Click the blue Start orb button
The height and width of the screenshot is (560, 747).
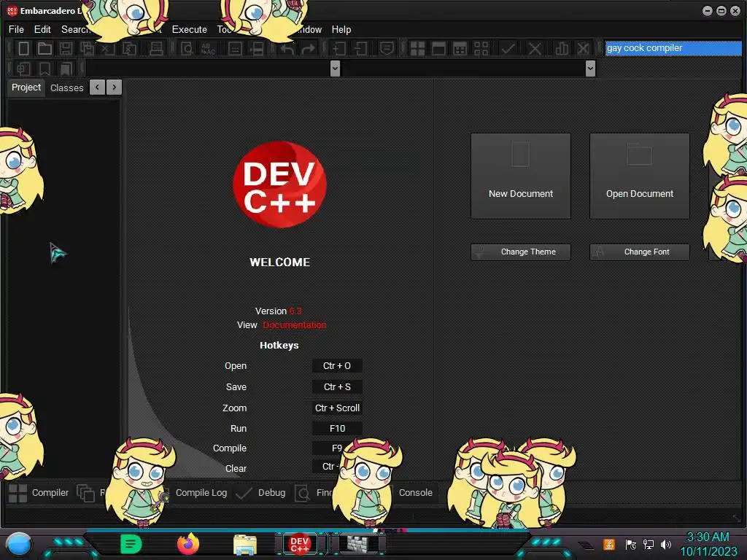click(x=18, y=544)
